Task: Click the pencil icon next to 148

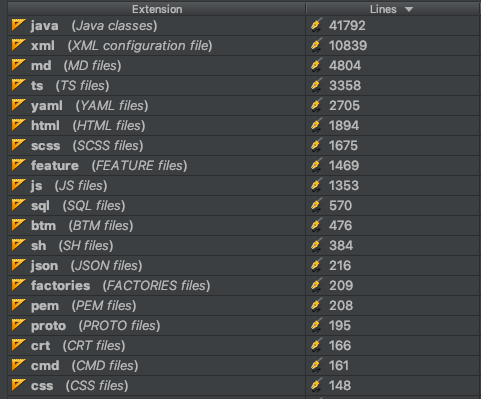Action: pos(316,385)
